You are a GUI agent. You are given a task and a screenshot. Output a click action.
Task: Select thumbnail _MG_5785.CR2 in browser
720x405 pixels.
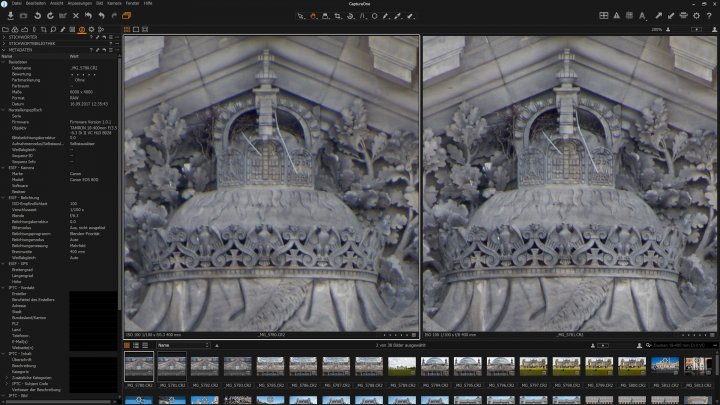tap(272, 366)
